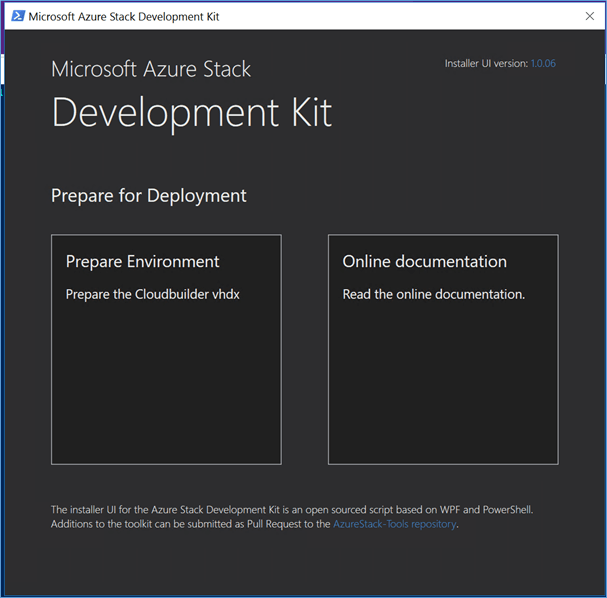Click the 'Microsoft Azure Stack' heading text
607x598 pixels.
pos(151,70)
